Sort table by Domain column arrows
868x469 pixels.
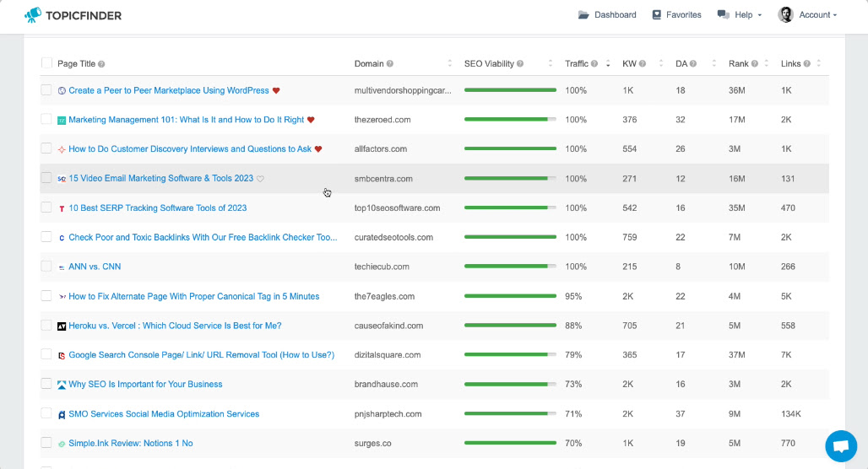point(449,63)
